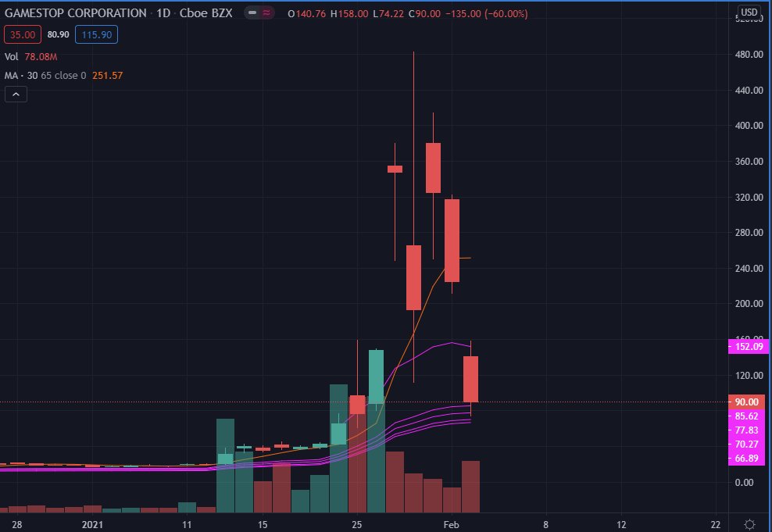The width and height of the screenshot is (772, 532).
Task: Click the 28 date on time axis
Action: [16, 525]
